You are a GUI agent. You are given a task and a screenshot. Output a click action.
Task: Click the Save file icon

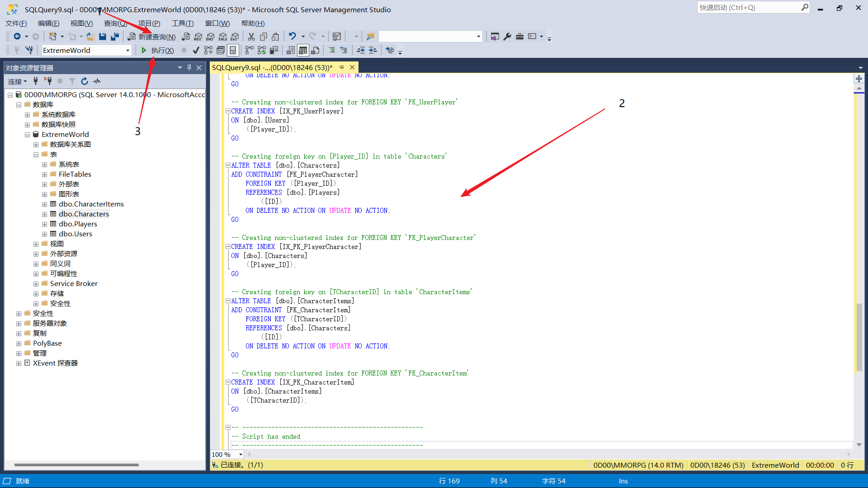(x=103, y=37)
